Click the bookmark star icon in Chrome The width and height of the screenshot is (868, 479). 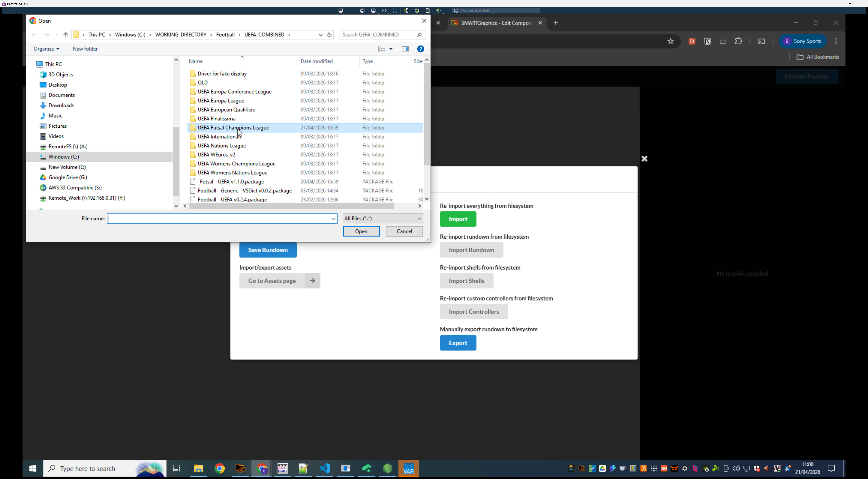click(670, 41)
